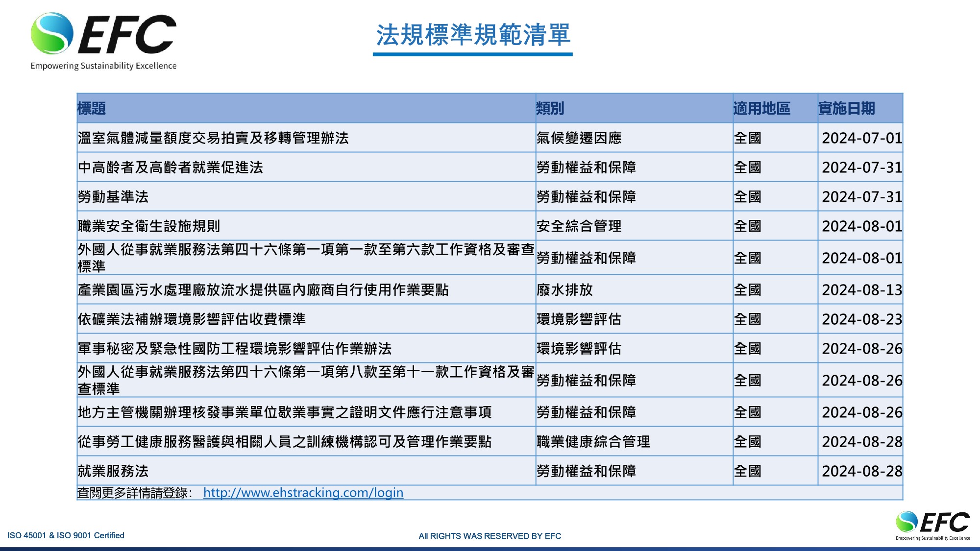
Task: Select title with 第一款至第六款工作資格及審查標準
Action: click(306, 258)
